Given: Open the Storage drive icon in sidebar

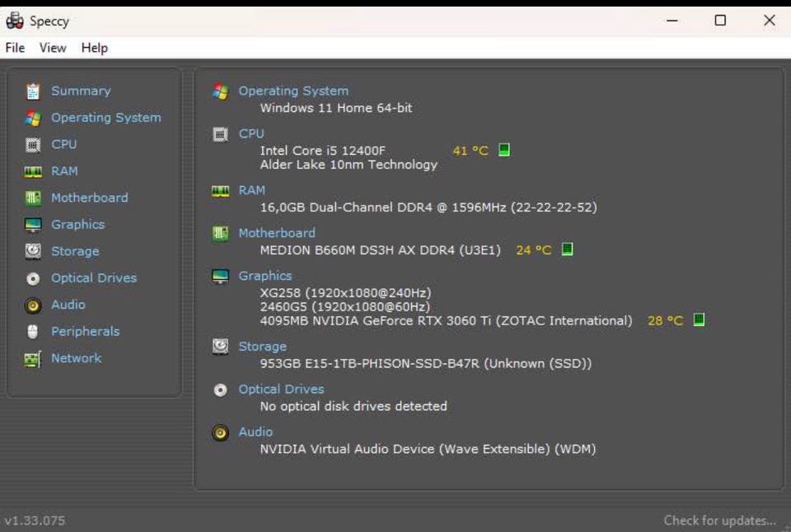Looking at the screenshot, I should tap(33, 251).
